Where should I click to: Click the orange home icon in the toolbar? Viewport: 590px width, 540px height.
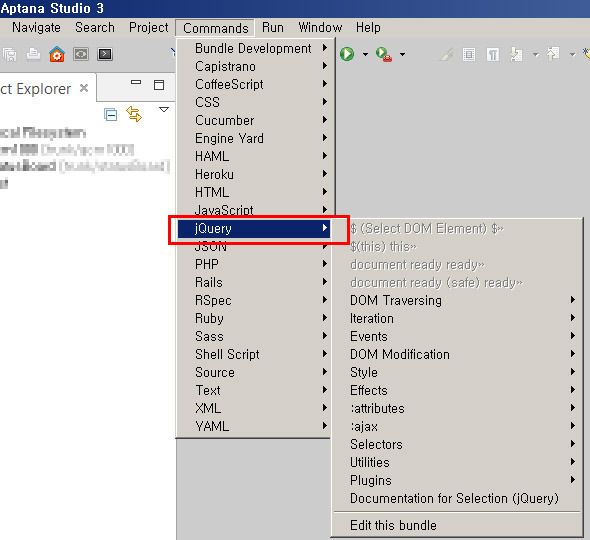(57, 54)
